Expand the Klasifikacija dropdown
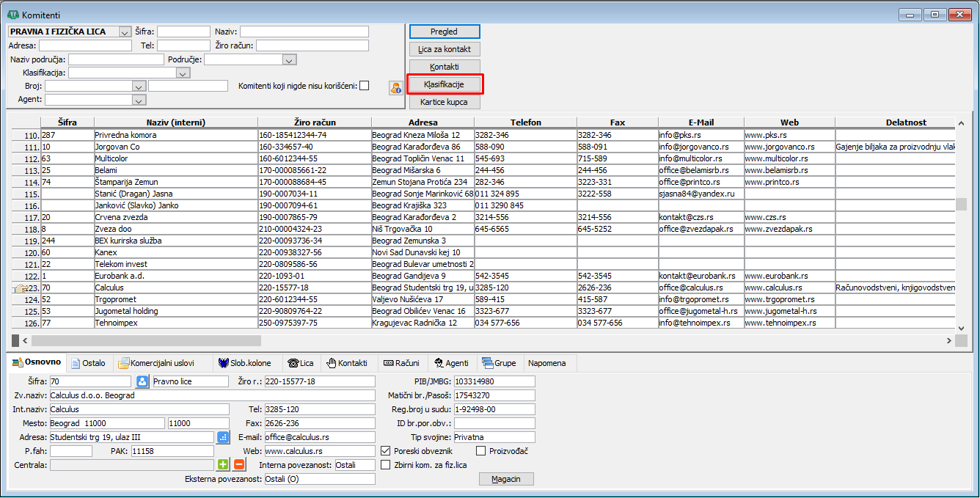Viewport: 980px width, 498px height. (x=183, y=73)
